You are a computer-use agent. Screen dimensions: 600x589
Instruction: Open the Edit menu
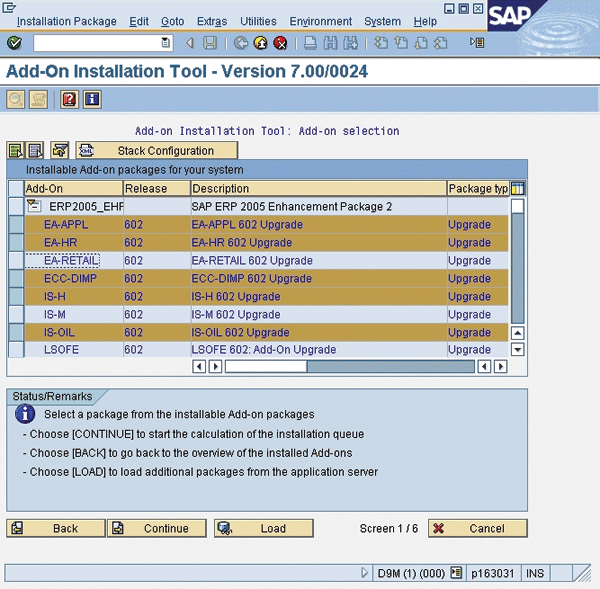[139, 21]
